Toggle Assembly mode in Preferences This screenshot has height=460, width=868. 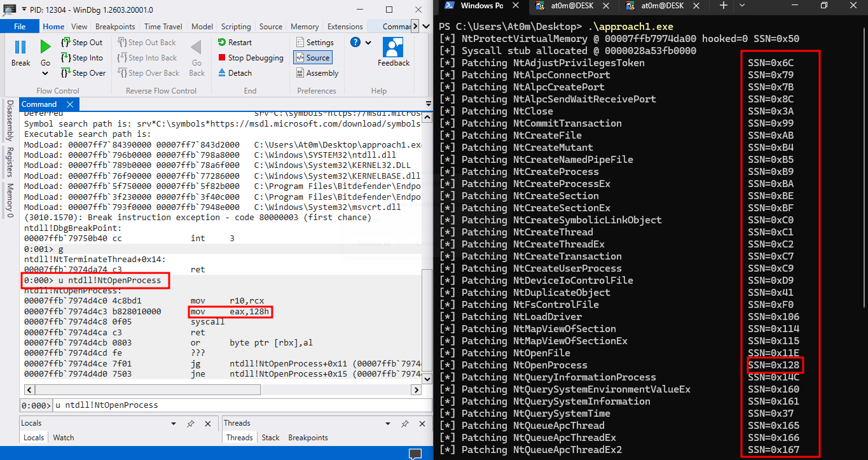[x=317, y=73]
